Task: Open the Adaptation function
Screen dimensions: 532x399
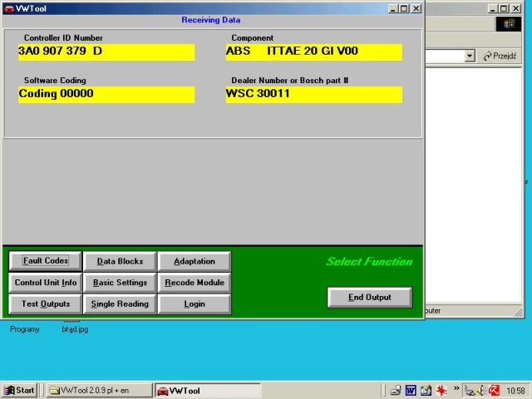Action: (195, 261)
